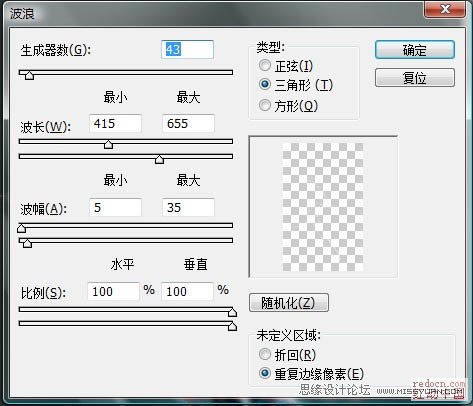Click the minimum 波长 field showing 415

(115, 123)
